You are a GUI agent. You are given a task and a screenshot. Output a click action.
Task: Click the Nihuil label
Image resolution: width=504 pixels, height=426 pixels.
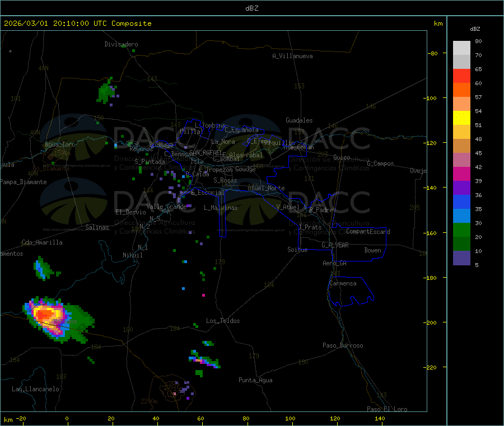coord(132,255)
